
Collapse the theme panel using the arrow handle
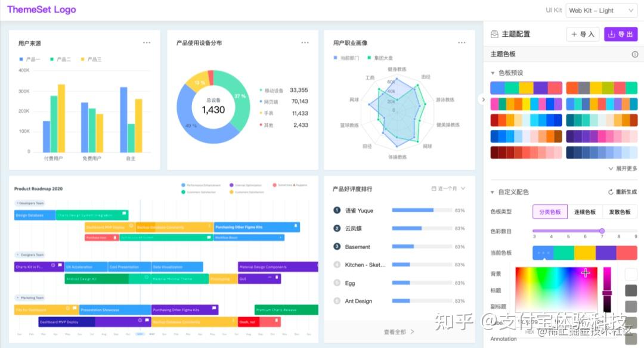(484, 100)
